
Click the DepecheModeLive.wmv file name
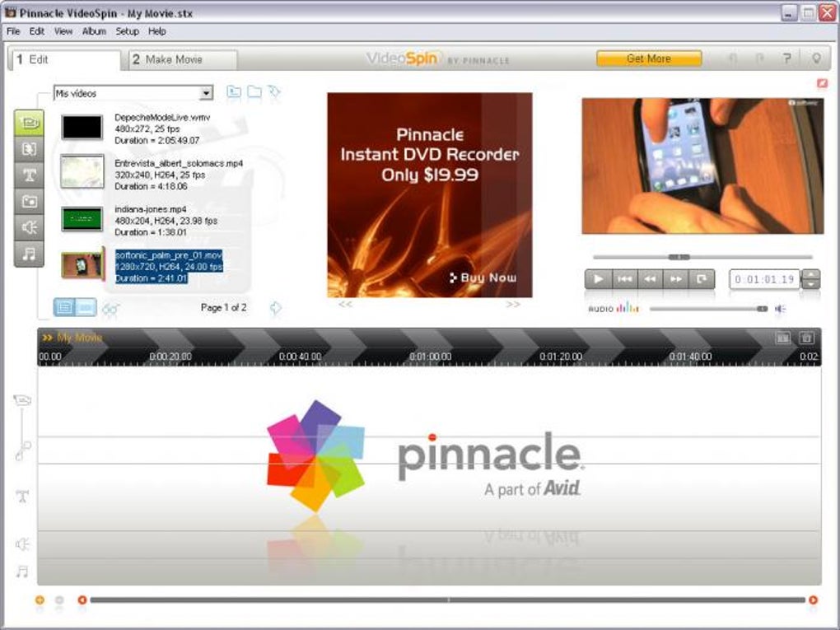click(x=162, y=117)
